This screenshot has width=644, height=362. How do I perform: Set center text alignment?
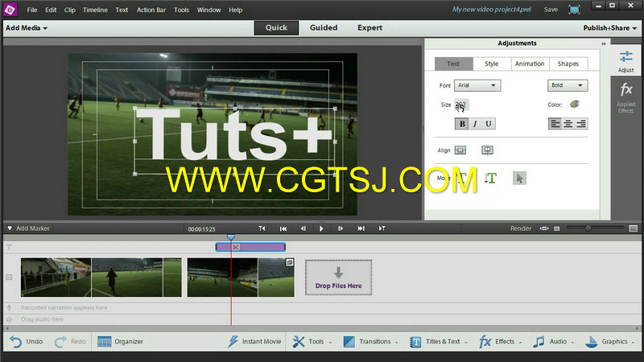pyautogui.click(x=568, y=124)
